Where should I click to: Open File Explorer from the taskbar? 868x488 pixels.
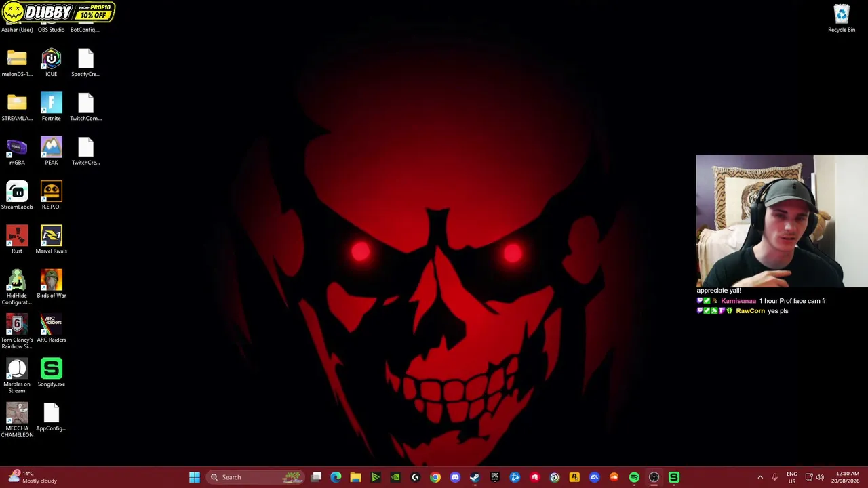click(355, 477)
